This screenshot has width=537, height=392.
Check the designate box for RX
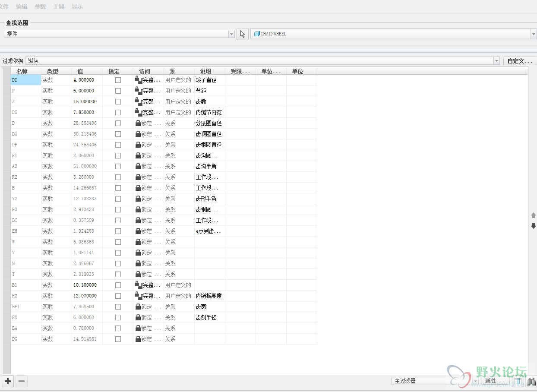[x=118, y=317]
